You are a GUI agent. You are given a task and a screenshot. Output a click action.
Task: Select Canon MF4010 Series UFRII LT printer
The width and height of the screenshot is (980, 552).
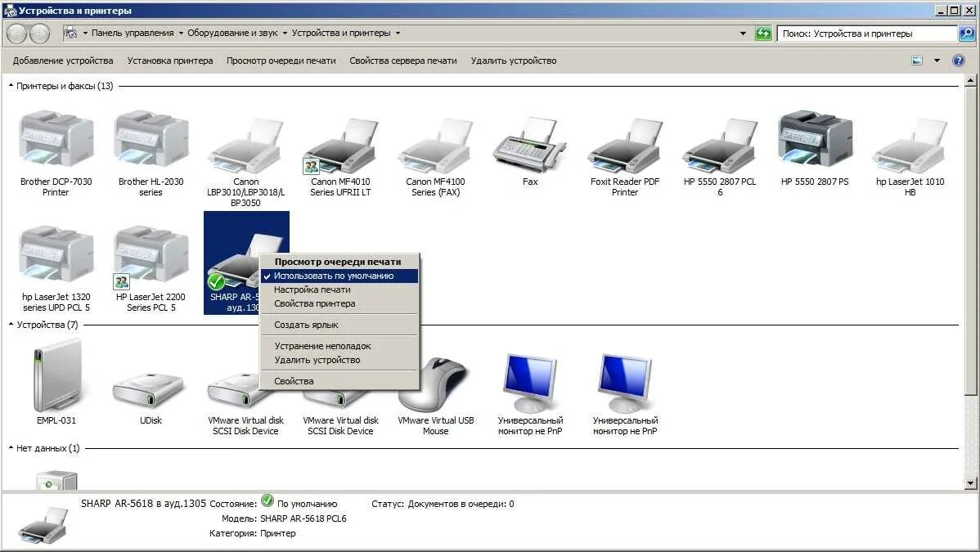pos(340,145)
